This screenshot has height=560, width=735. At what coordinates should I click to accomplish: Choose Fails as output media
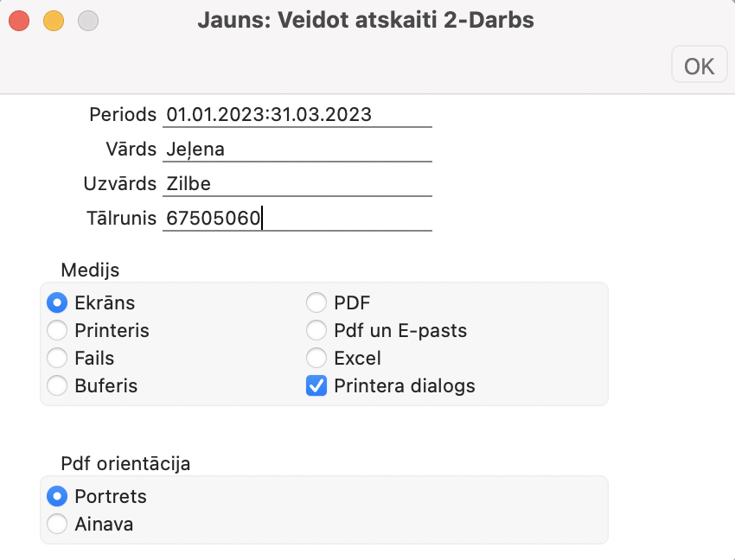[57, 358]
